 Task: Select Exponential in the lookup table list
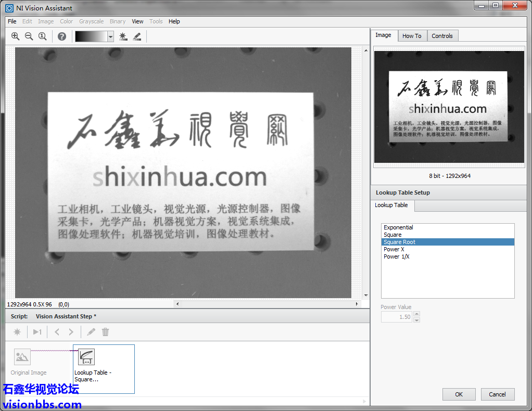coord(398,227)
